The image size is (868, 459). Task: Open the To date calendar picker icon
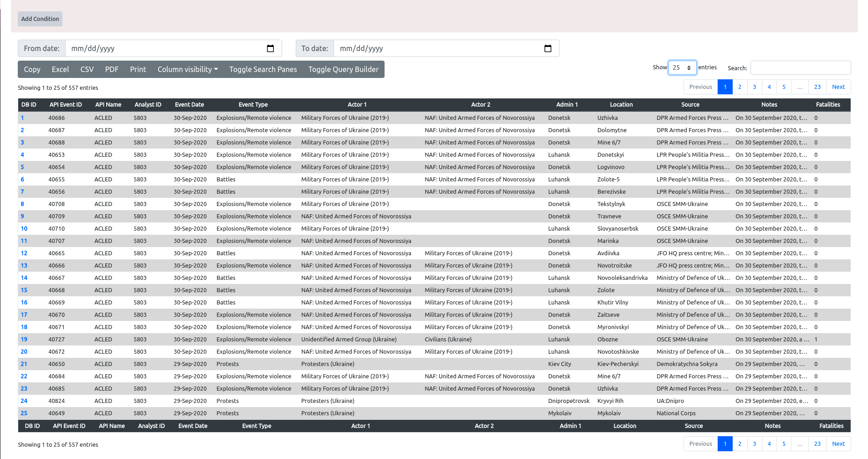pos(548,48)
